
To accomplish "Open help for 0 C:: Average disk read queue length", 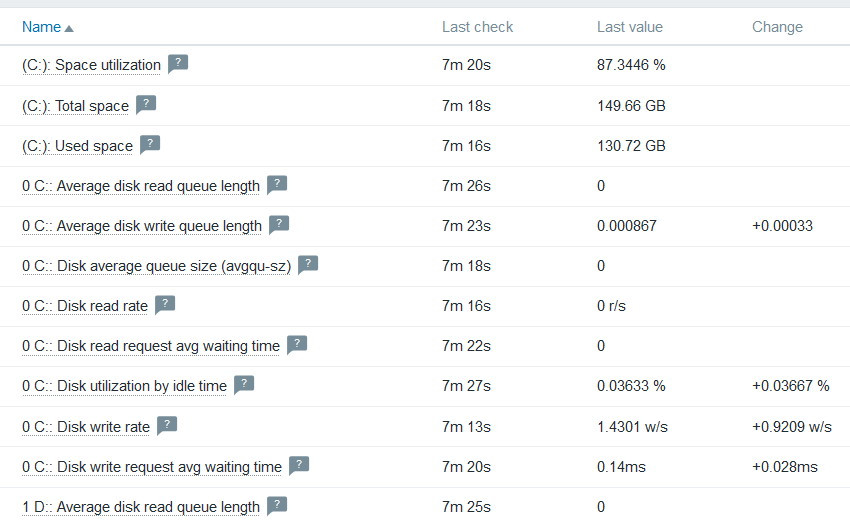I will click(x=277, y=184).
